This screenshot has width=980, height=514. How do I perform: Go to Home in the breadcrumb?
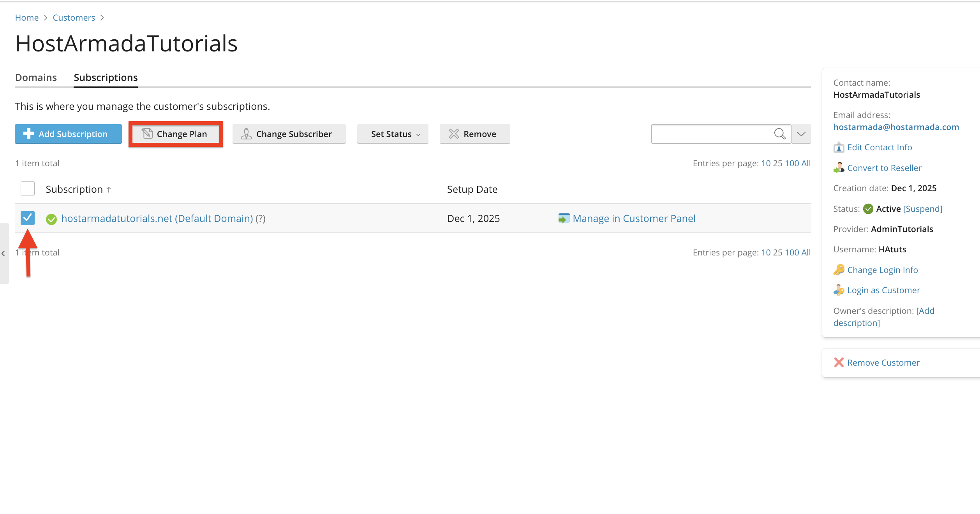pos(26,18)
